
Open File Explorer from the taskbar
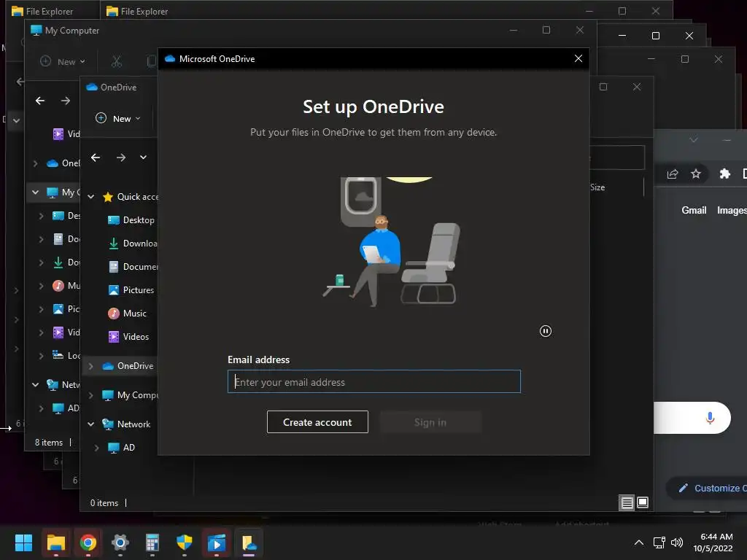pyautogui.click(x=55, y=542)
